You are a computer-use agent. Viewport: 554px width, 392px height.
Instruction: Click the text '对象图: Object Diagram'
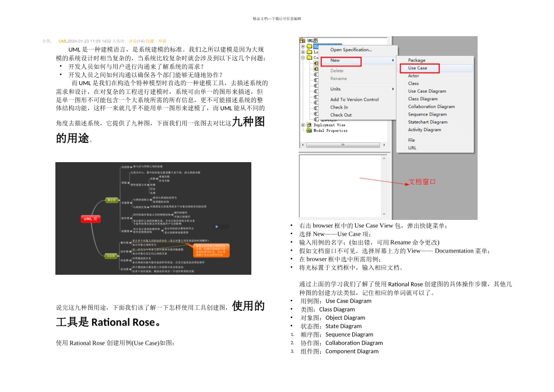[333, 318]
